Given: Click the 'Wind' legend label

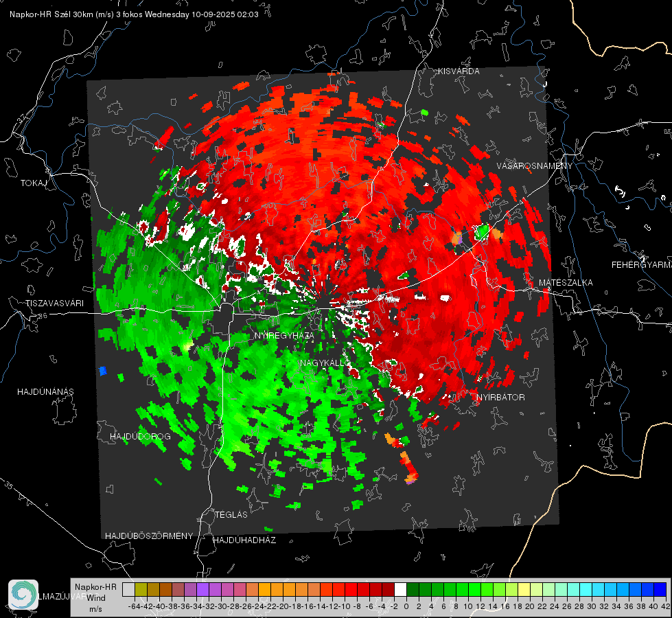Looking at the screenshot, I should (x=95, y=598).
